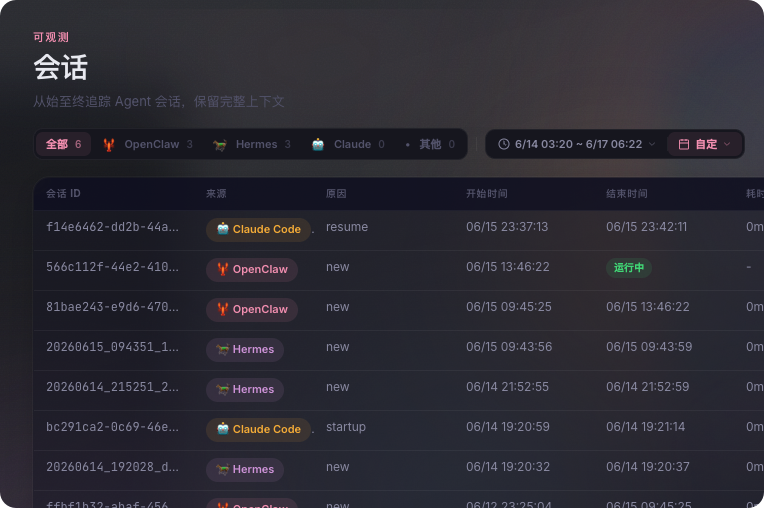Filter sessions by Claude source tab
764x508 pixels.
point(348,144)
